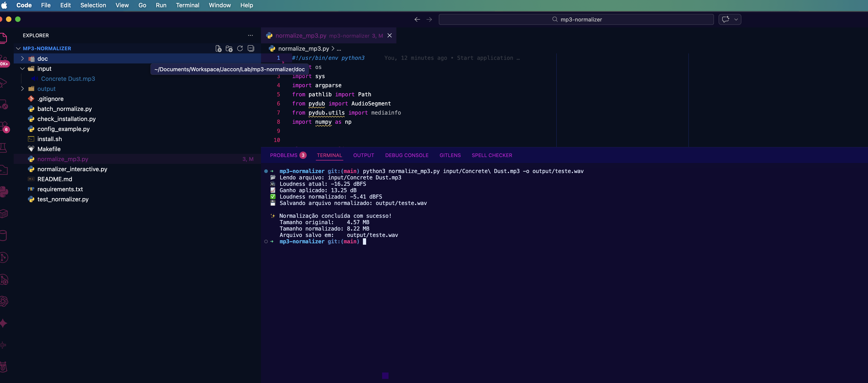Click the New File icon in Explorer

click(218, 48)
